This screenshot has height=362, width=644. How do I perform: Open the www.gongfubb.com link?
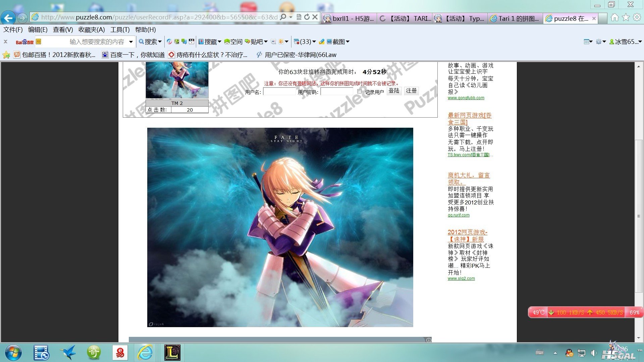point(466,98)
